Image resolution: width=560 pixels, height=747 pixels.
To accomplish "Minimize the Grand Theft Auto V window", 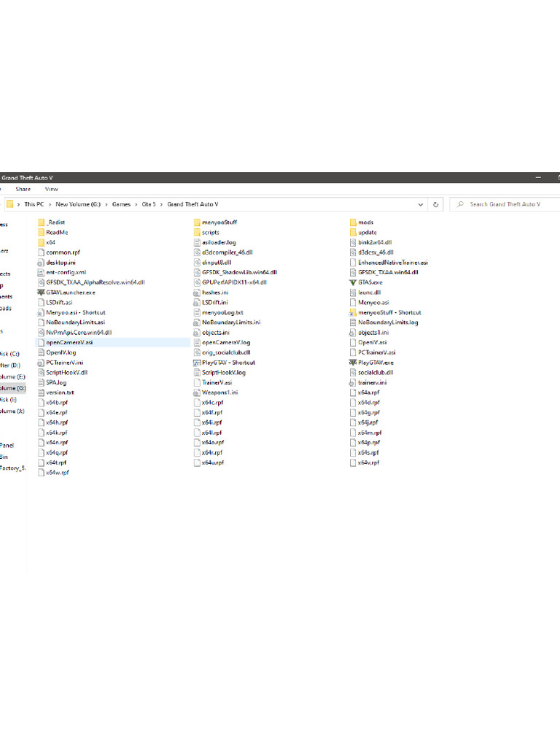I will click(538, 178).
